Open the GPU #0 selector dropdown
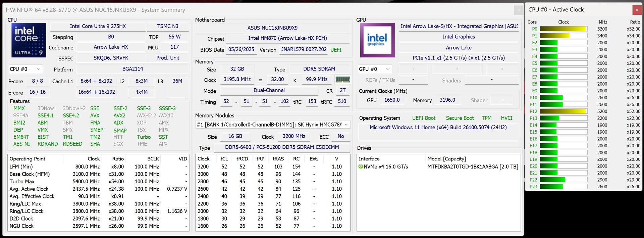Viewport: 644px width, 238px height. coord(374,69)
